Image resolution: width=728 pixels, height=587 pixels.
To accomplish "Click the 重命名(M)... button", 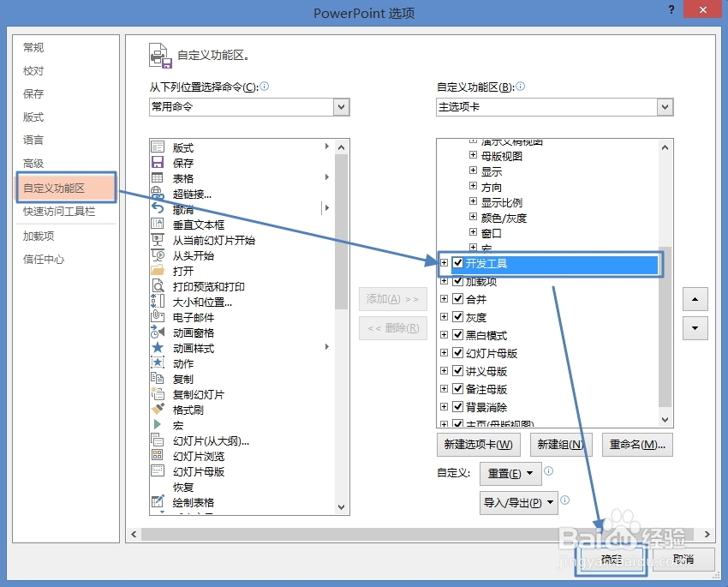I will [x=637, y=445].
